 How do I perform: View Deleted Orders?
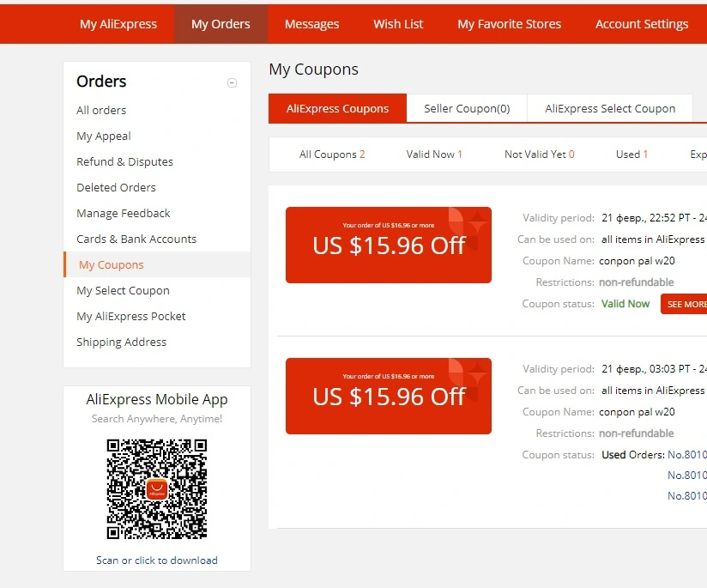point(116,187)
